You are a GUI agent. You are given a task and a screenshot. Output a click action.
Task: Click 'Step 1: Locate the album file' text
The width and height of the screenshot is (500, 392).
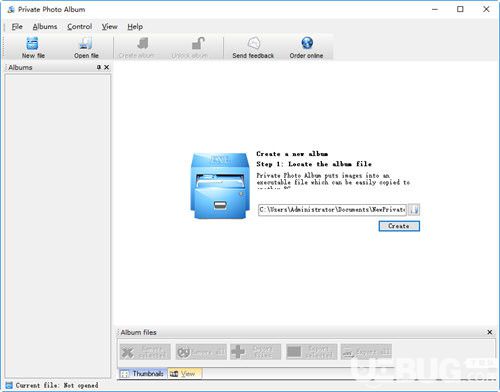coord(314,164)
